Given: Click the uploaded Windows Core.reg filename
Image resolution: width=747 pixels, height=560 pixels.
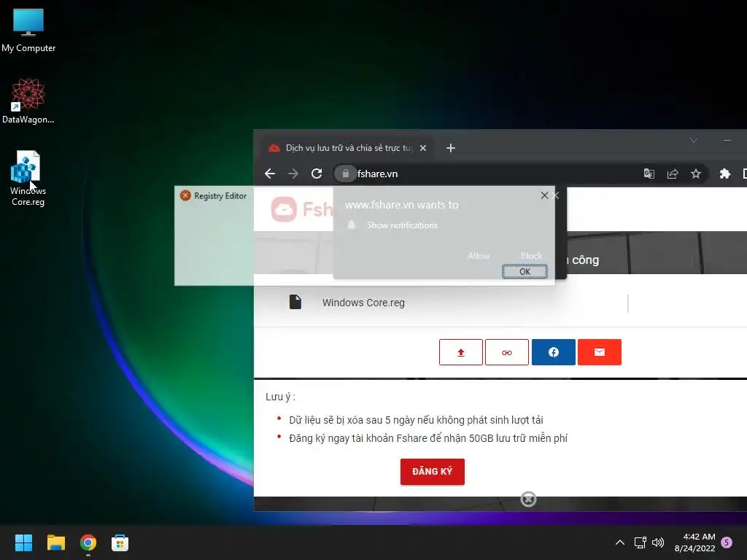Looking at the screenshot, I should (363, 303).
